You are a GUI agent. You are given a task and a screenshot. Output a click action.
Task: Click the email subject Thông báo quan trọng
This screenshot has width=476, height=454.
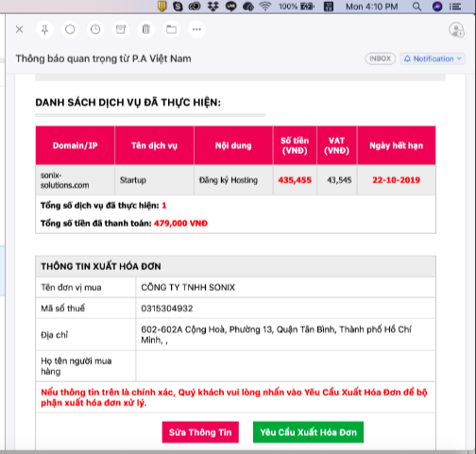tap(103, 59)
